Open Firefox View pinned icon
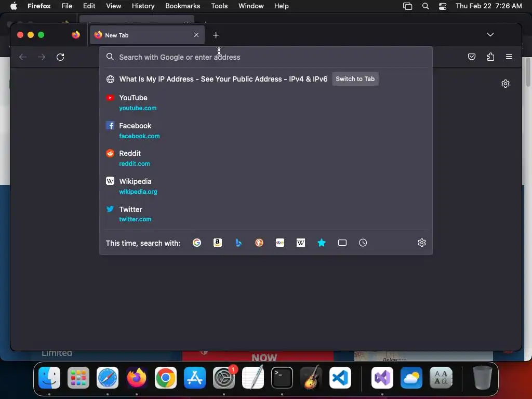 76,35
